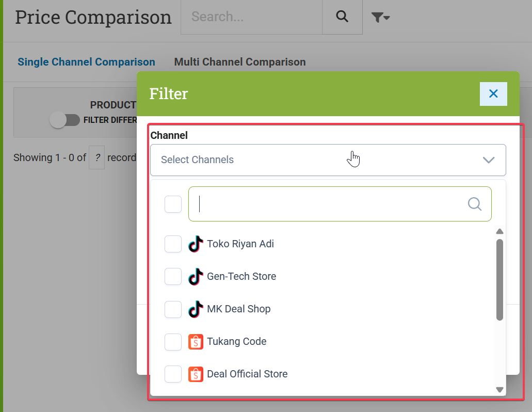Click Shopee icon beside Deal Official Store

(196, 374)
